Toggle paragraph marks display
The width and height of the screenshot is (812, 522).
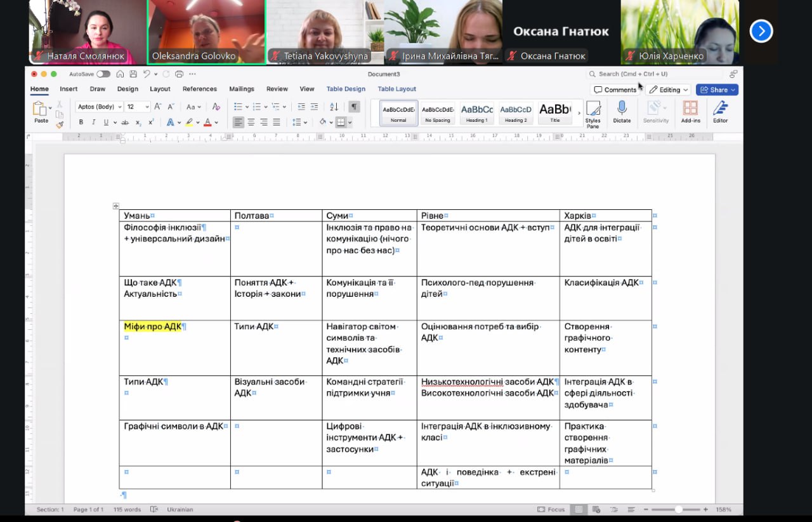coord(354,107)
